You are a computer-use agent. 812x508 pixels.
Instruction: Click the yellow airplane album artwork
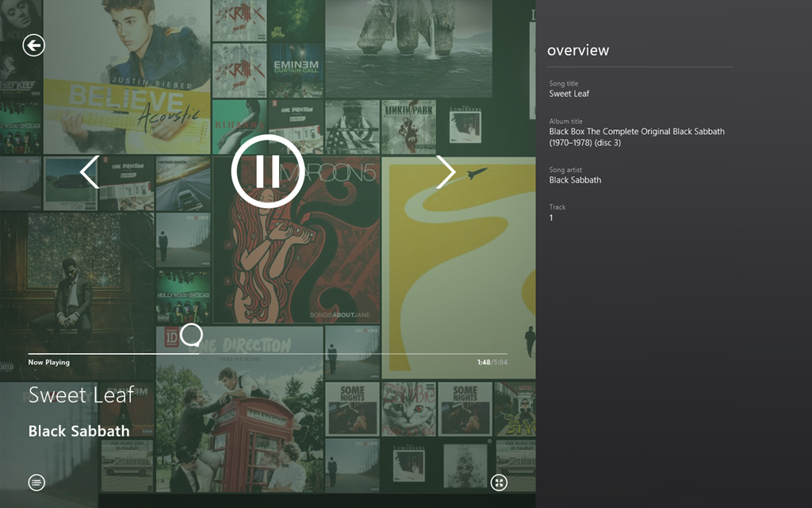pos(458,268)
